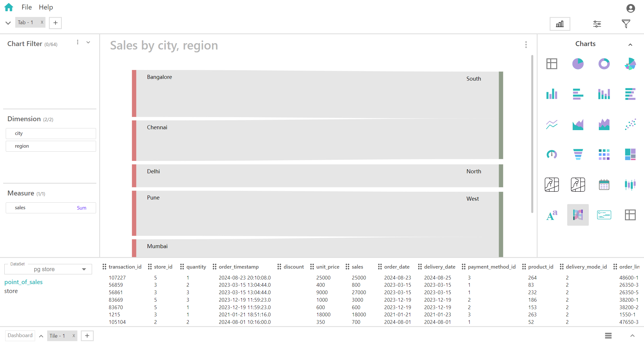Open chart settings sliders icon

coord(597,24)
